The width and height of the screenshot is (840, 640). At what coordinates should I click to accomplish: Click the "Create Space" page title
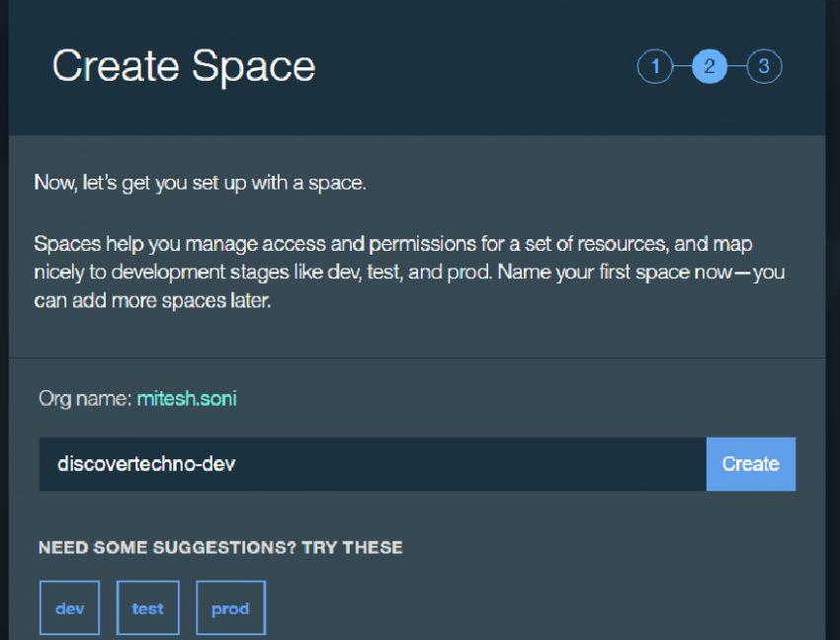[184, 66]
